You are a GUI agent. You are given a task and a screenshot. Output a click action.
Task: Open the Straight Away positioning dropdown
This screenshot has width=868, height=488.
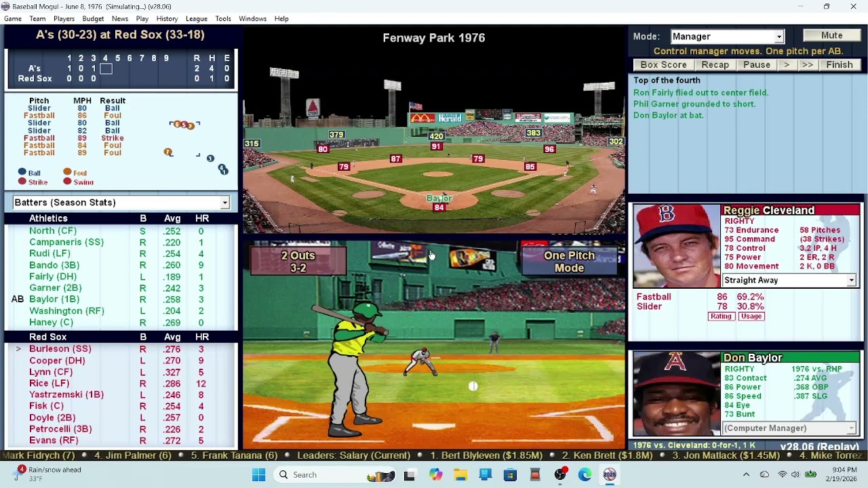[x=789, y=281]
